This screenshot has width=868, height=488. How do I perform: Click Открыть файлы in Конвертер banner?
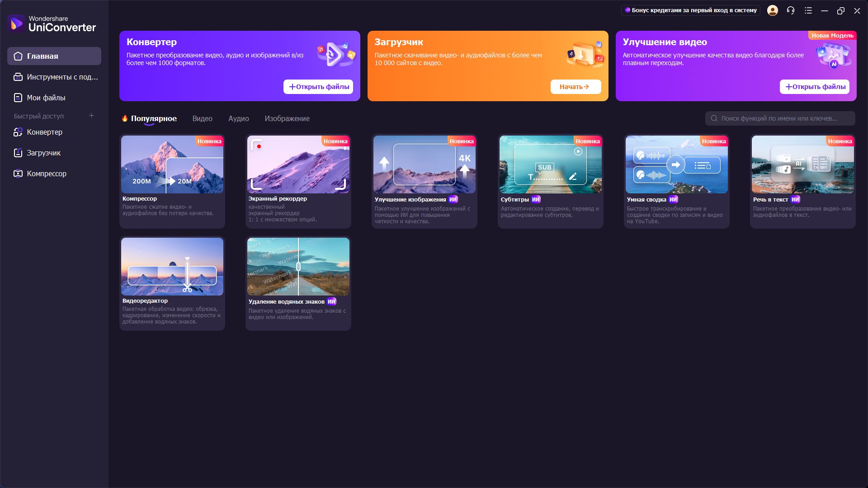click(318, 87)
